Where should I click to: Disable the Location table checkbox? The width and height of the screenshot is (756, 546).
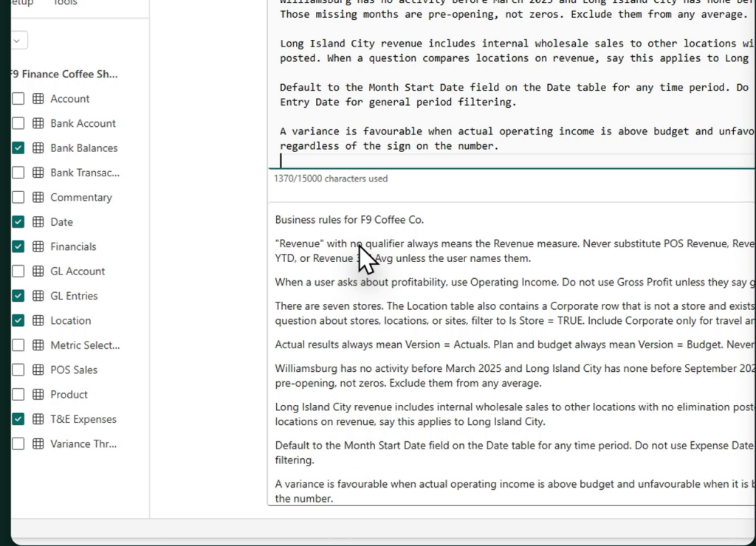18,320
